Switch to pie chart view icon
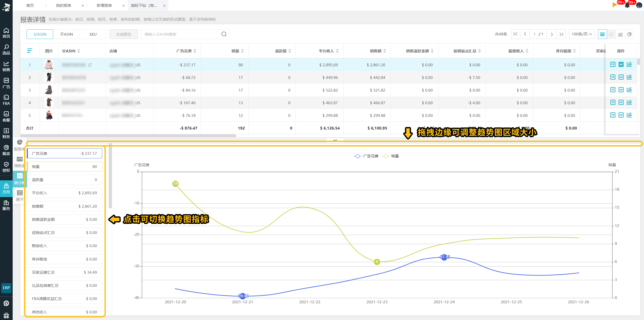This screenshot has width=644, height=320. (x=629, y=34)
